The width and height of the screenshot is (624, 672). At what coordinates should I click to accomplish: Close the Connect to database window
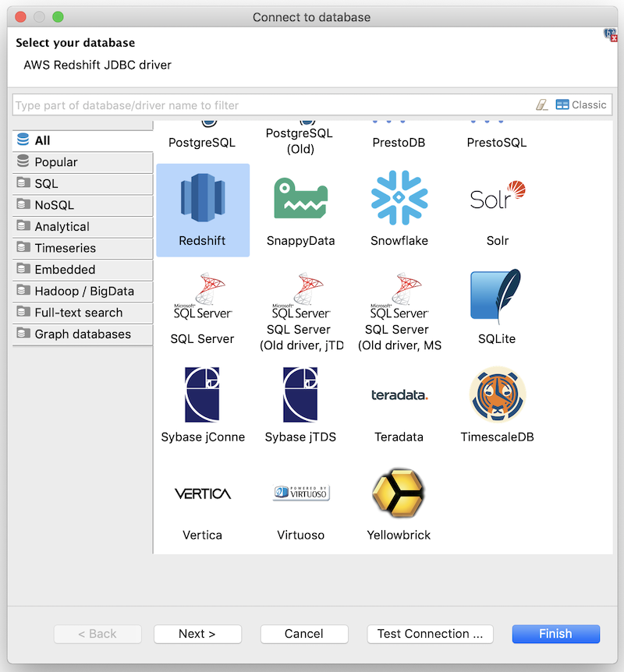20,17
